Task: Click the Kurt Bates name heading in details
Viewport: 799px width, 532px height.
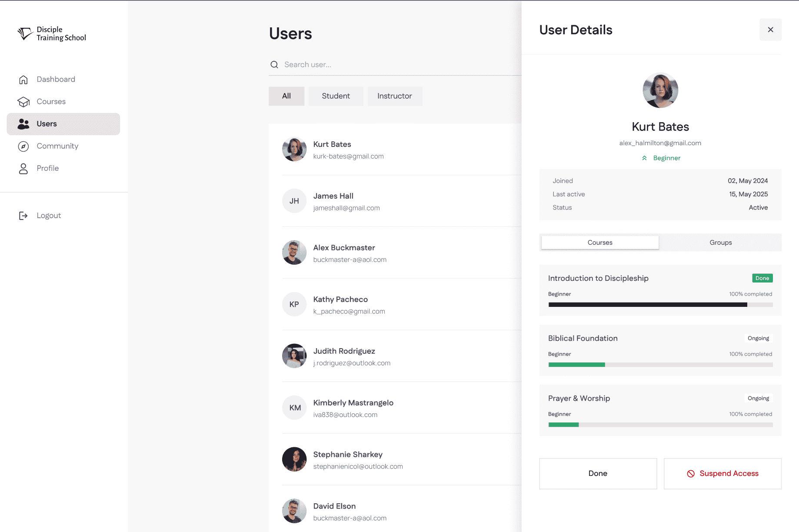Action: pos(660,127)
